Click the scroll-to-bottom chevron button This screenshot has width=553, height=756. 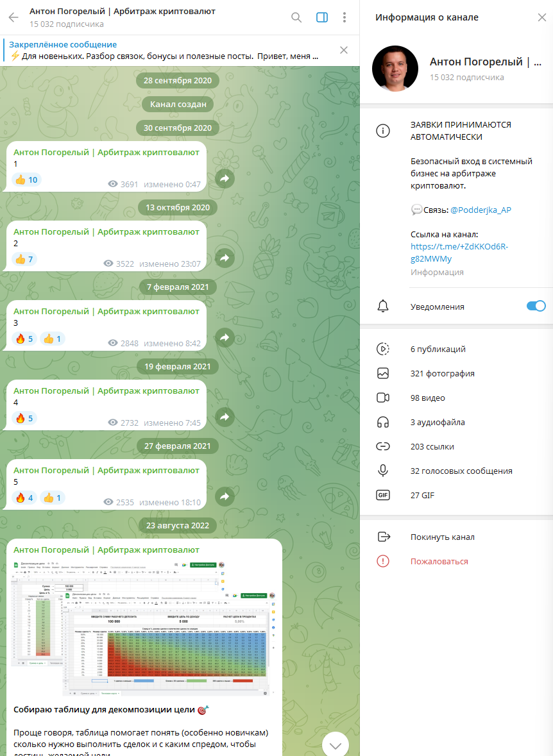(335, 744)
